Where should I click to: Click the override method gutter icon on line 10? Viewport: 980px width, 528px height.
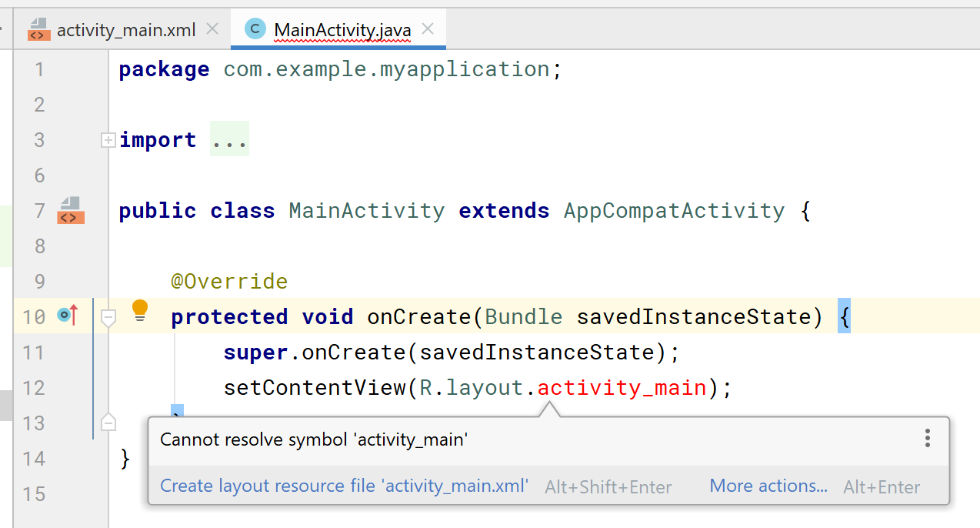tap(68, 315)
